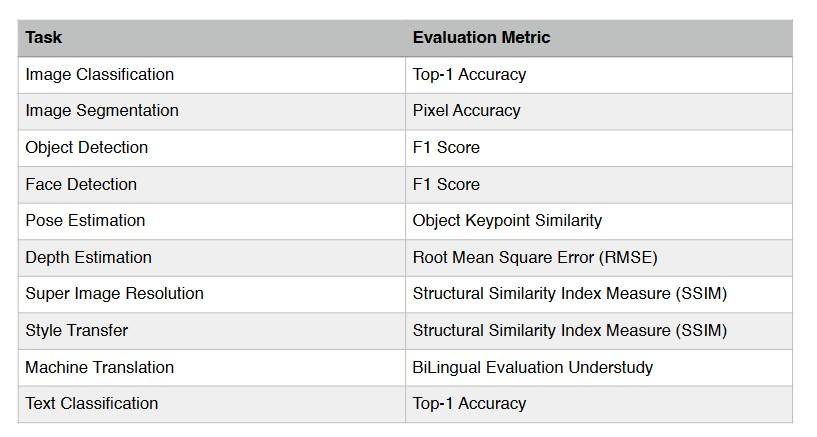Click the Object Keypoint Similarity cell
This screenshot has width=817, height=437.
tap(507, 221)
